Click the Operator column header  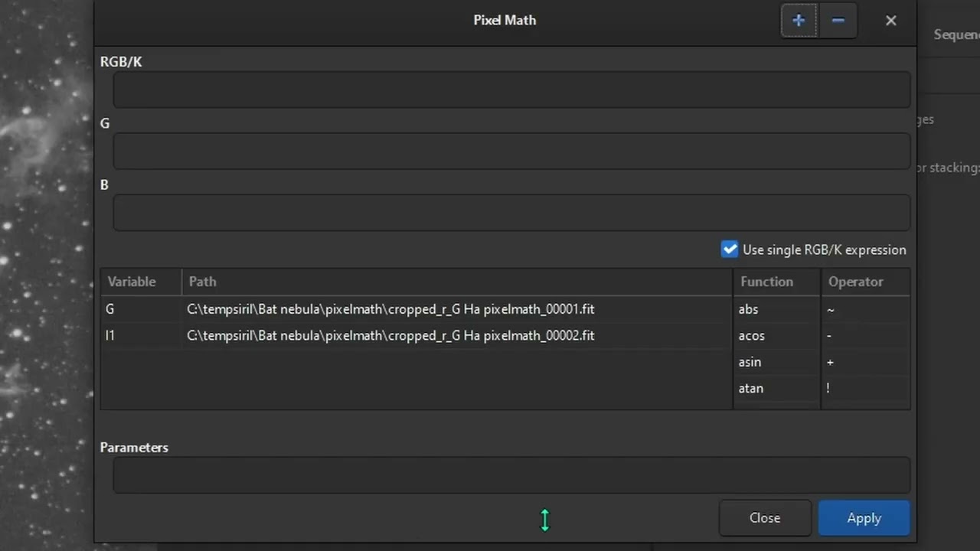(x=865, y=282)
